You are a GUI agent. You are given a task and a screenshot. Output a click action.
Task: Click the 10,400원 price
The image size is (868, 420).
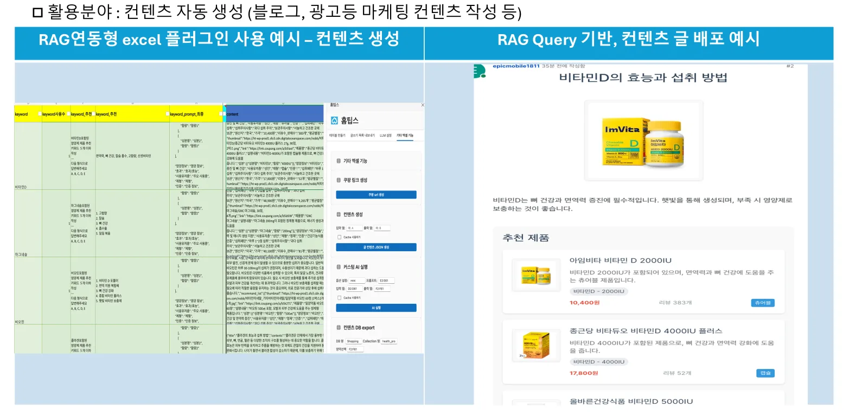click(584, 303)
